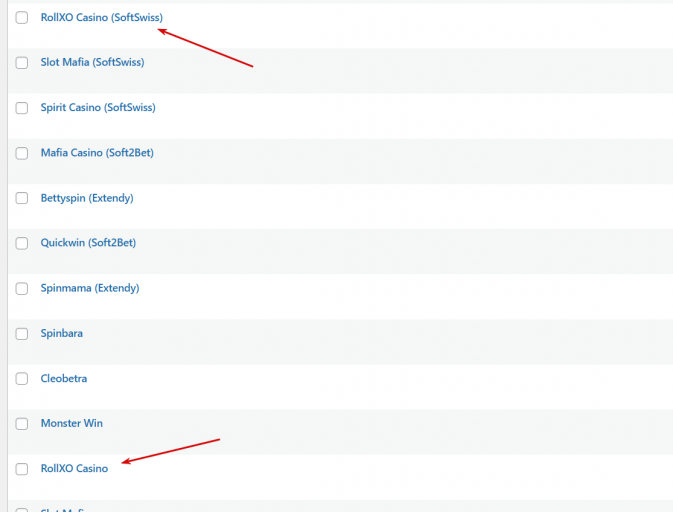Click the Spinmama (Extendy) title

pyautogui.click(x=90, y=288)
